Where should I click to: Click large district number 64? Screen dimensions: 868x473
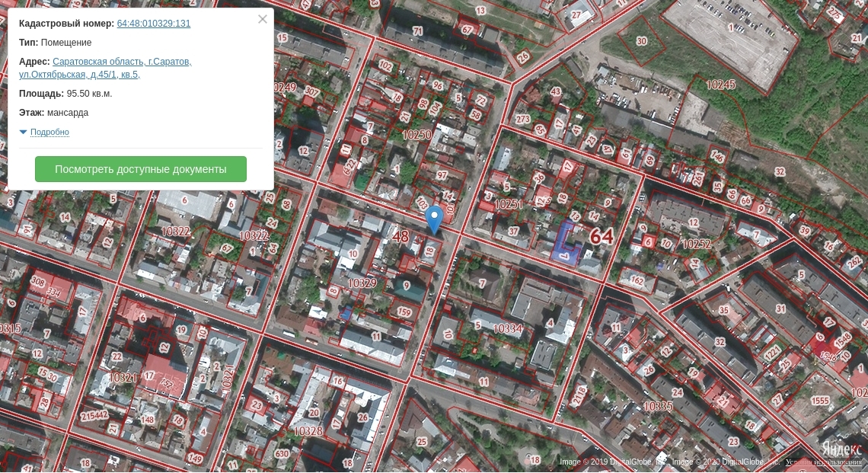point(601,237)
